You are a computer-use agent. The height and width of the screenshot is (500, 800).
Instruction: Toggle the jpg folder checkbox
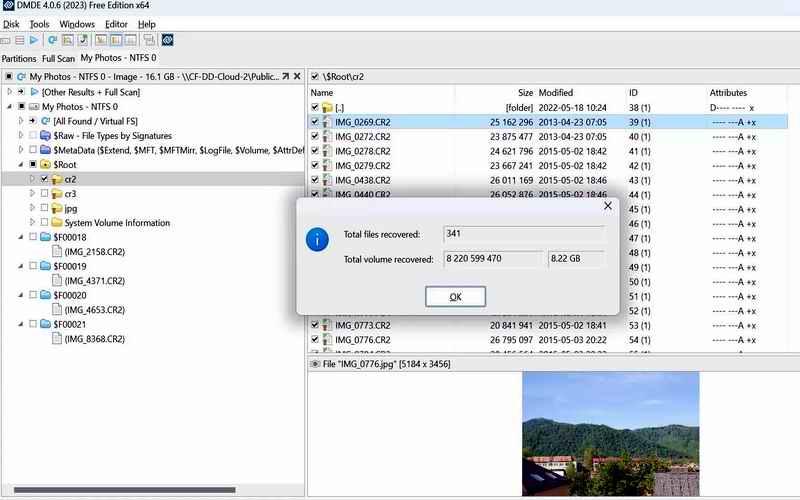44,208
